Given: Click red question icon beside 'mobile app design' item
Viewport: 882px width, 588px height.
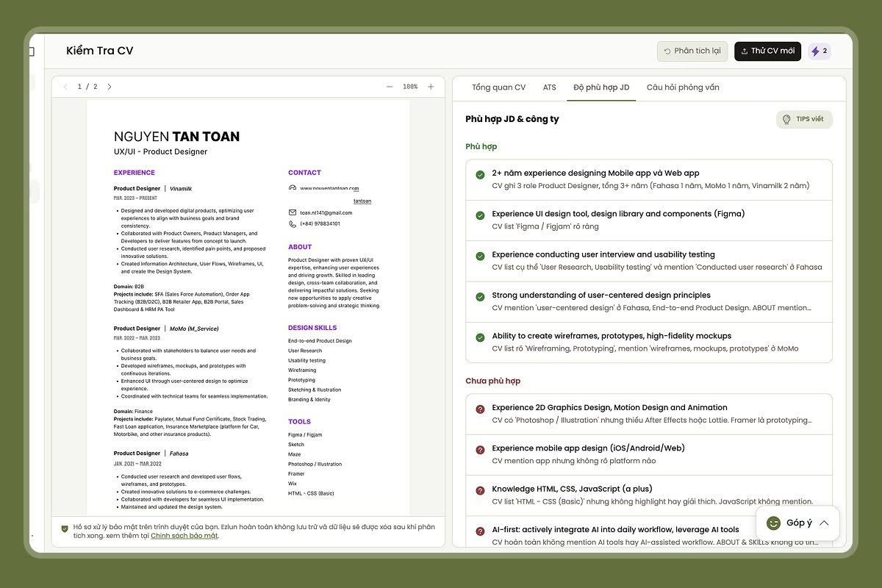Looking at the screenshot, I should point(480,449).
